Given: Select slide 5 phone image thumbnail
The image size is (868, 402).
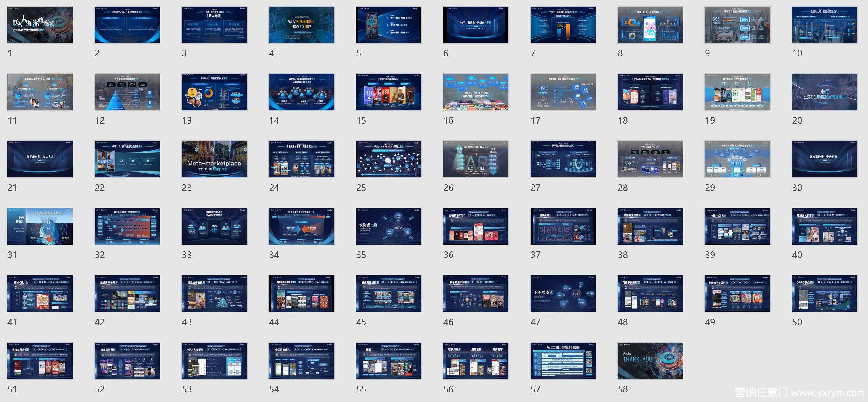Looking at the screenshot, I should 388,24.
